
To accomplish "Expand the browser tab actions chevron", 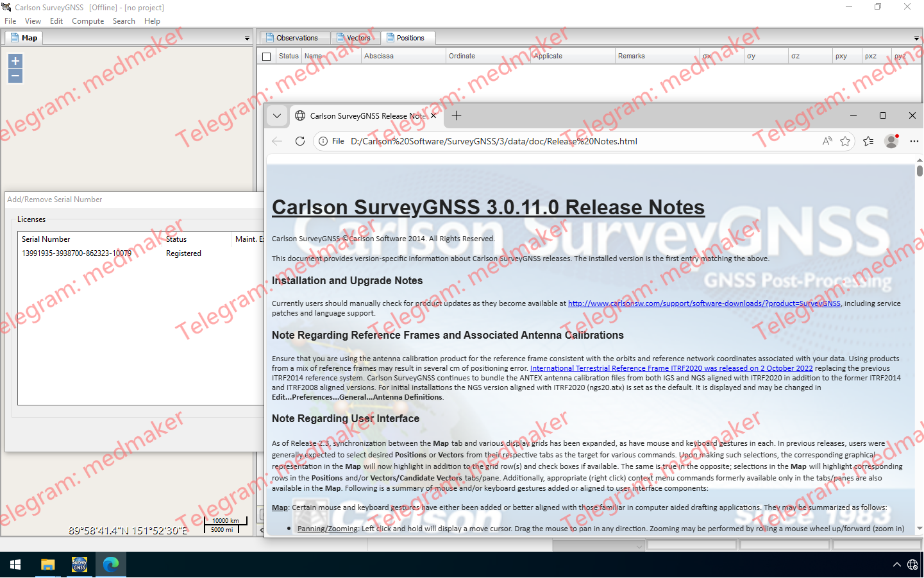I will pyautogui.click(x=277, y=116).
